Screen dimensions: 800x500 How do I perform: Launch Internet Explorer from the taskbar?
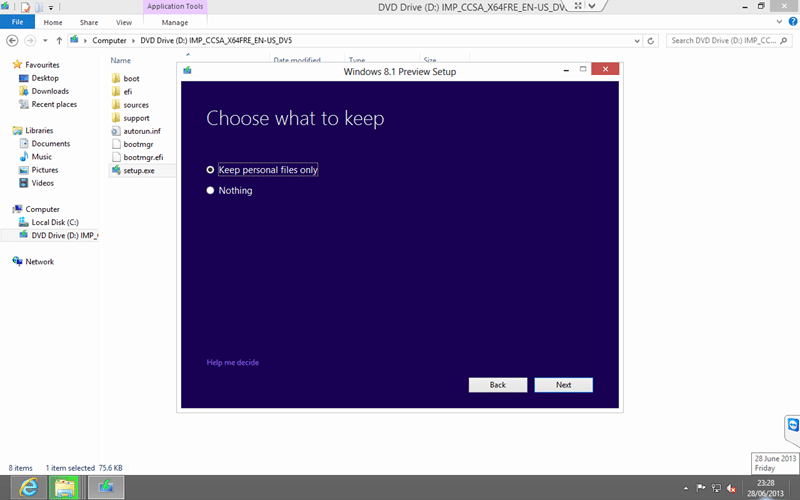[x=29, y=487]
